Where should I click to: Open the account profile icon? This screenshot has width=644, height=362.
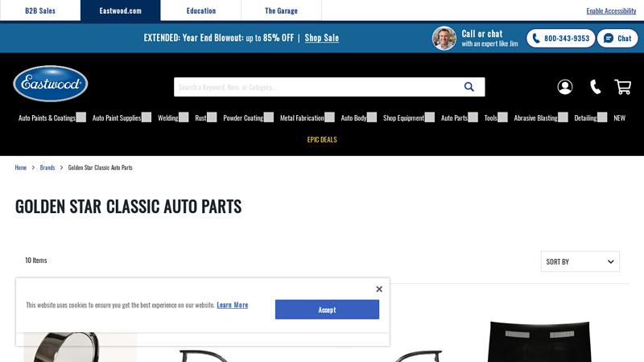tap(565, 87)
